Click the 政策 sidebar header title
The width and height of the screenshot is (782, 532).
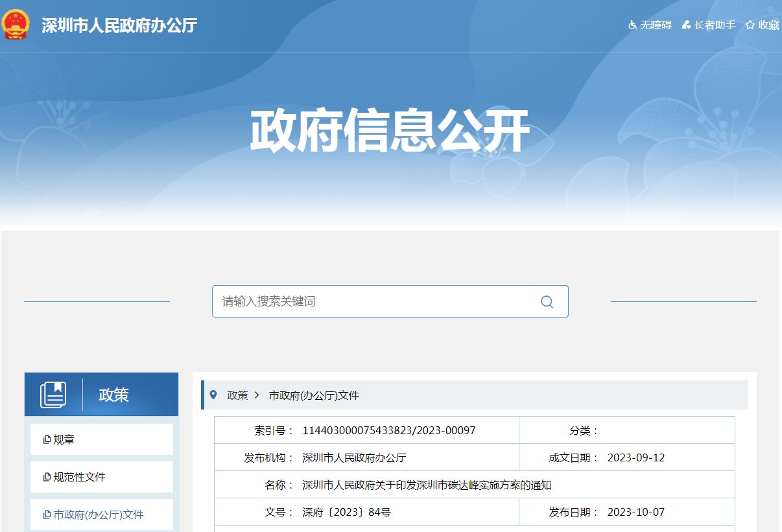coord(113,395)
